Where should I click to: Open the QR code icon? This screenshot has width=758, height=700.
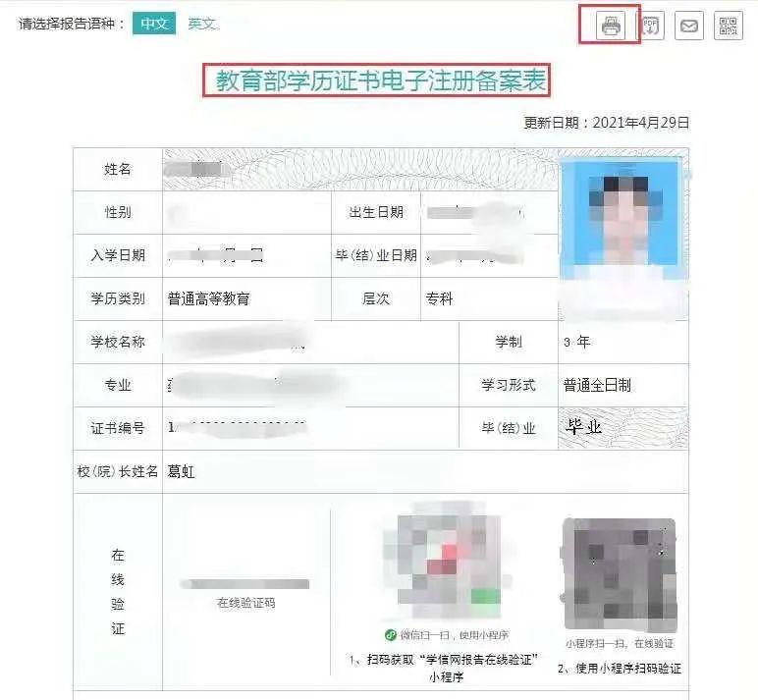(x=728, y=26)
